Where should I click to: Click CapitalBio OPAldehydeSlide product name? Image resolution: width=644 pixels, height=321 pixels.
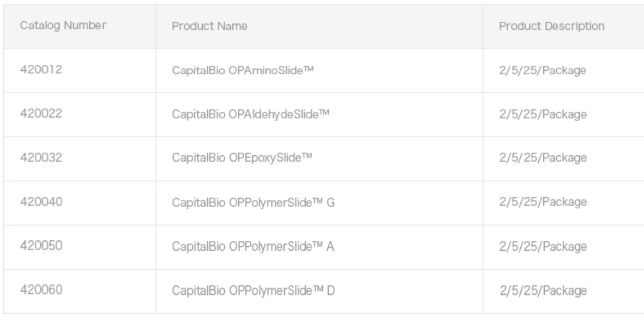(250, 114)
